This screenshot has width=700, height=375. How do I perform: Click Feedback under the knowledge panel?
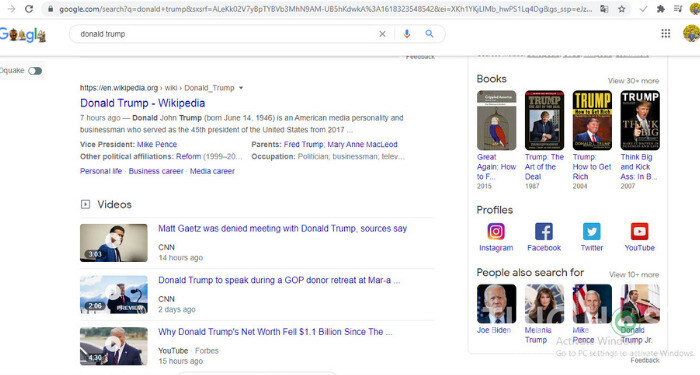645,360
